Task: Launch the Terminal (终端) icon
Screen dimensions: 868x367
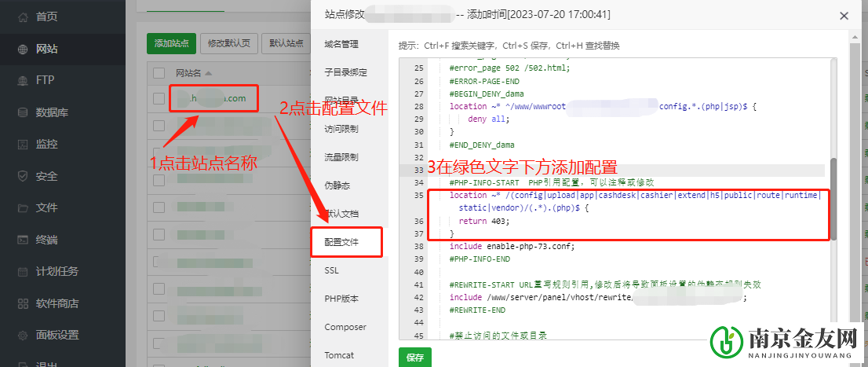Action: (x=21, y=240)
